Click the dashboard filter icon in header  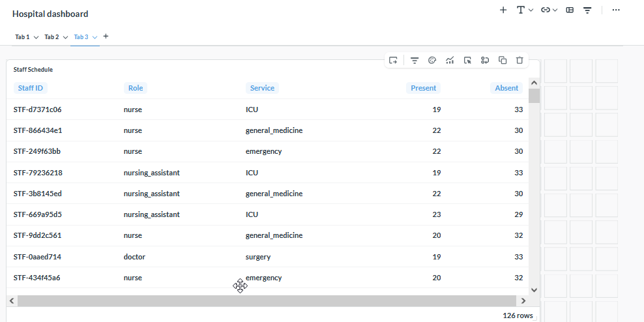coord(587,10)
